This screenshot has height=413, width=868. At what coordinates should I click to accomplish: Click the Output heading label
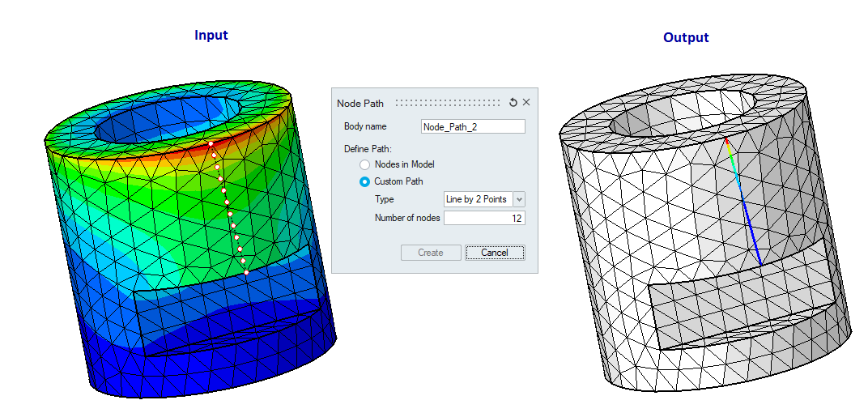[685, 37]
